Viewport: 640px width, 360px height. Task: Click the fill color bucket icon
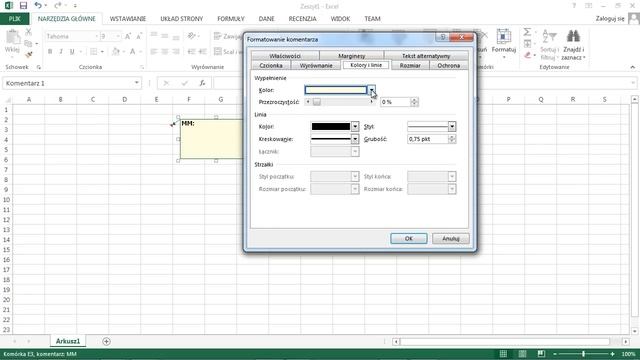(116, 51)
